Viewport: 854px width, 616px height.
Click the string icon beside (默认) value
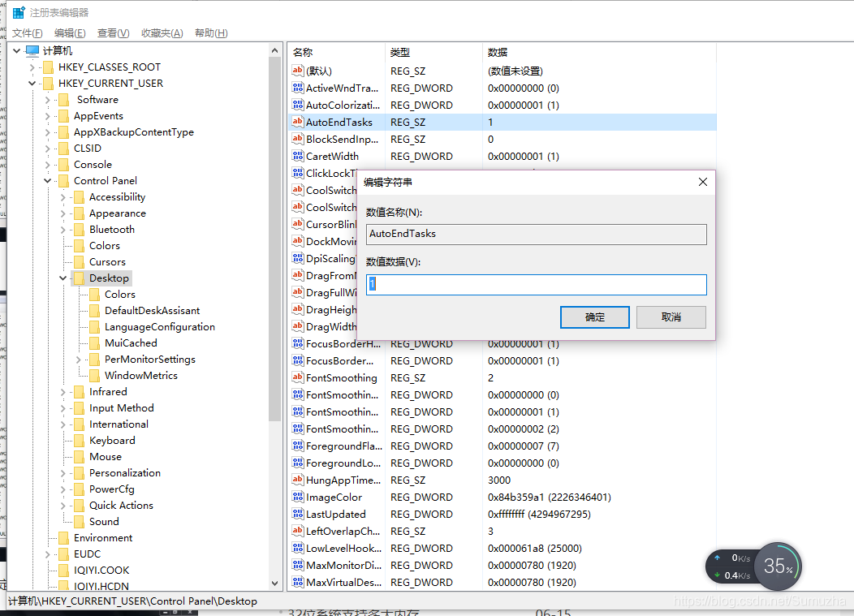click(297, 71)
